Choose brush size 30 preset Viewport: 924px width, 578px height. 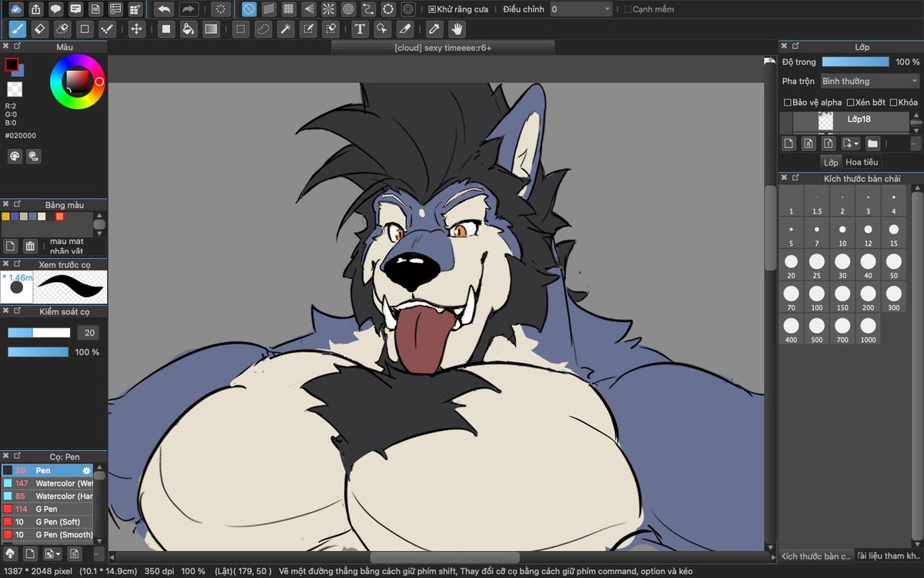click(x=842, y=266)
